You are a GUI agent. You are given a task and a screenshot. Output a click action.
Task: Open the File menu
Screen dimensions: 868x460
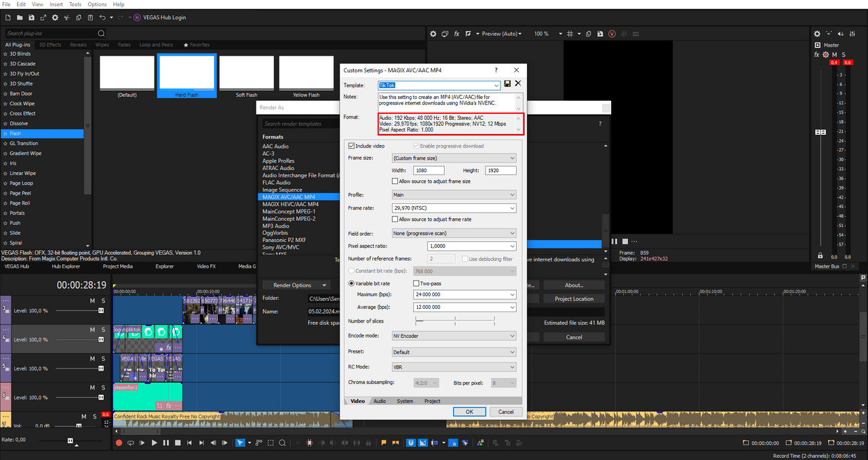(x=6, y=4)
